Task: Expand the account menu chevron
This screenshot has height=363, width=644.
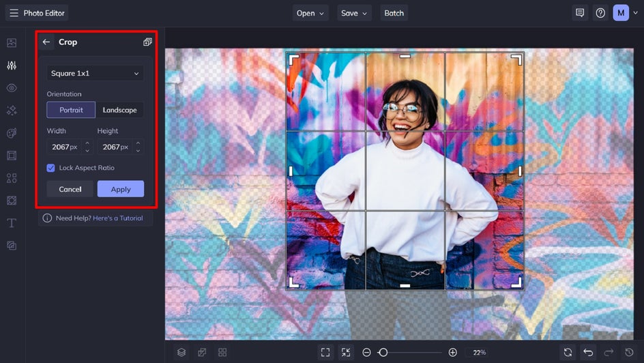Action: click(x=635, y=13)
